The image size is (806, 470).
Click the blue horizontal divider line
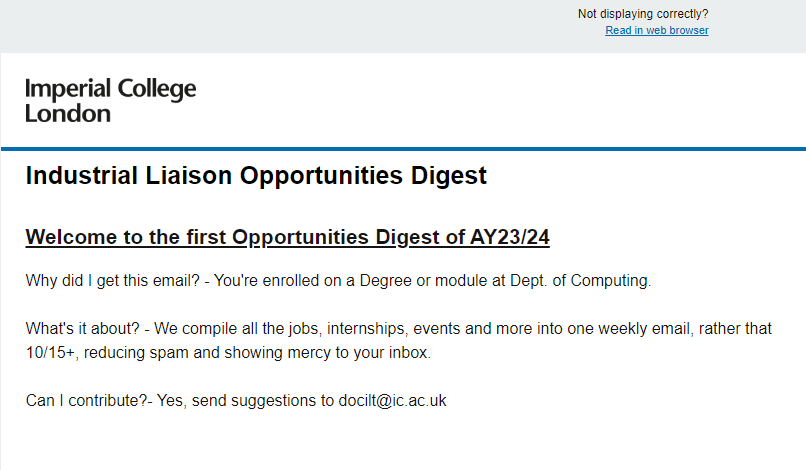point(403,148)
